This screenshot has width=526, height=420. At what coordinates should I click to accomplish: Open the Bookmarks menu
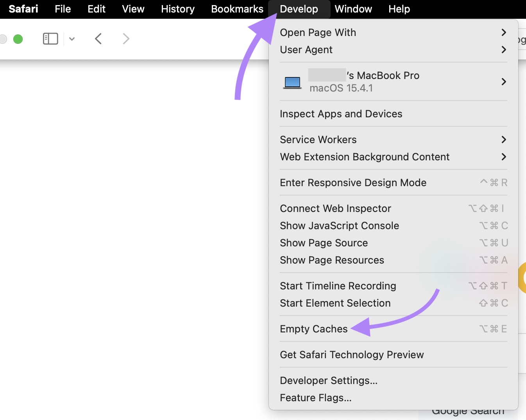pos(237,9)
